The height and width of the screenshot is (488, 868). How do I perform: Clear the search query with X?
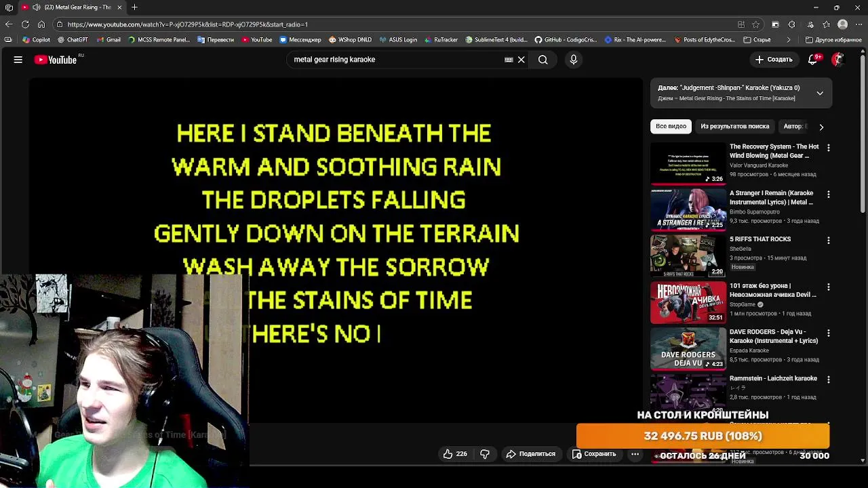coord(521,60)
